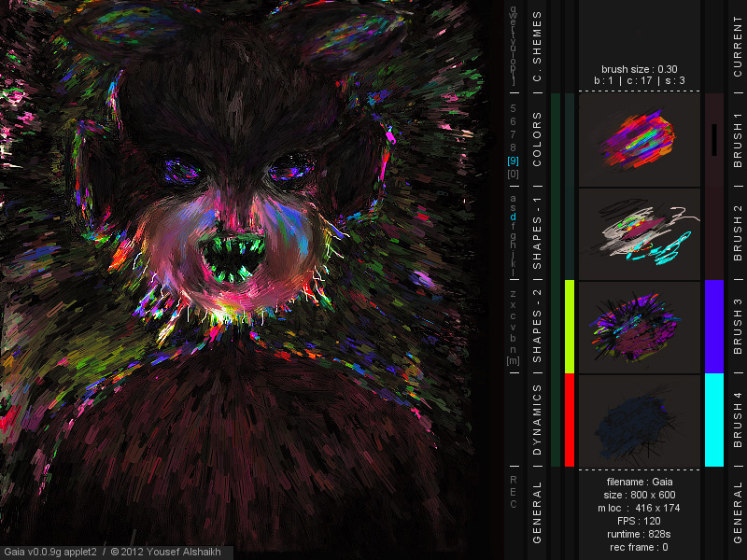This screenshot has width=747, height=560.
Task: Open the COLORS section
Action: [538, 138]
